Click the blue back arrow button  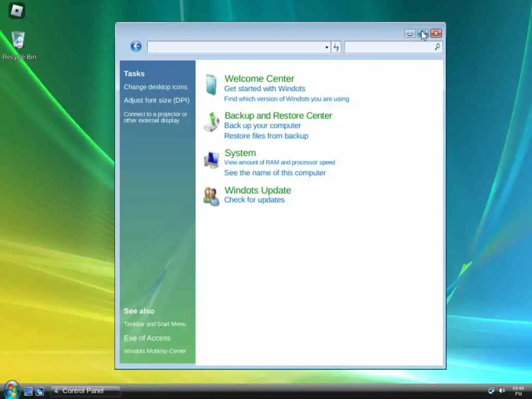(136, 46)
